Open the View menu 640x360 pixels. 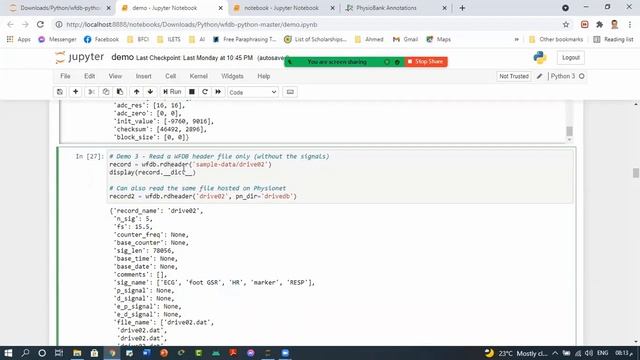point(115,76)
